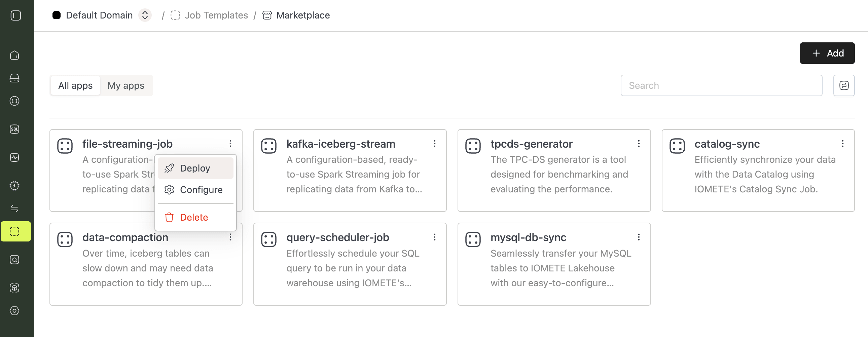
Task: Open the transfer arrows sidebar icon
Action: [x=14, y=209]
